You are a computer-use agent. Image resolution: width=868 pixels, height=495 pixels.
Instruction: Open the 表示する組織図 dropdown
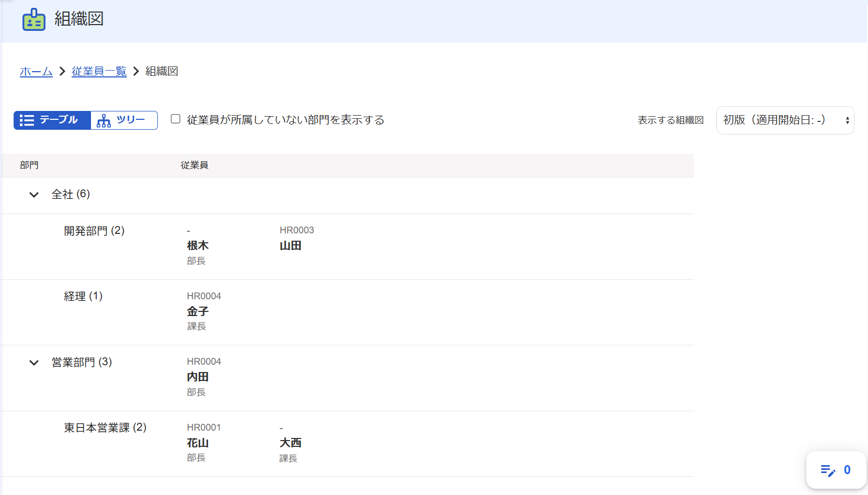[785, 120]
